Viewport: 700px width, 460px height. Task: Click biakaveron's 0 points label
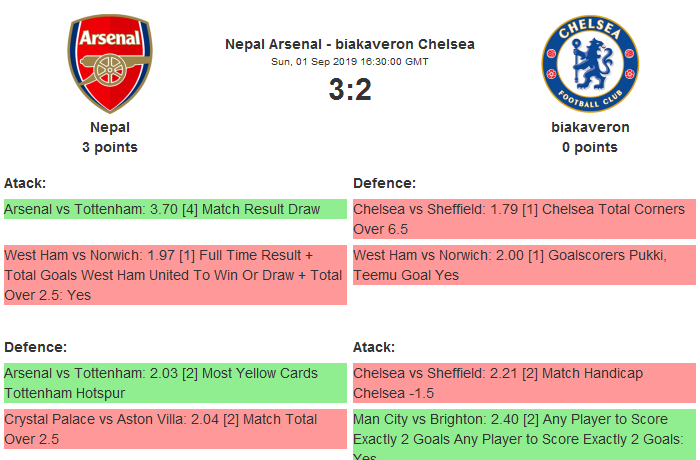pos(590,147)
